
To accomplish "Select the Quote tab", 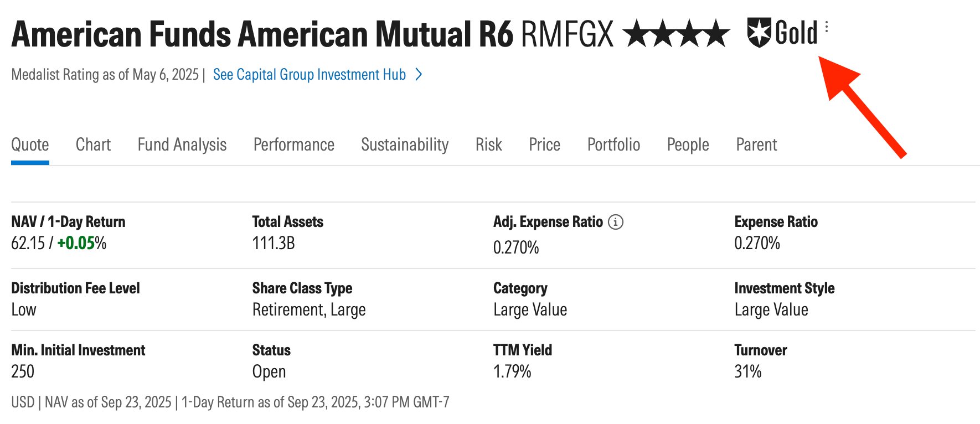I will (30, 144).
